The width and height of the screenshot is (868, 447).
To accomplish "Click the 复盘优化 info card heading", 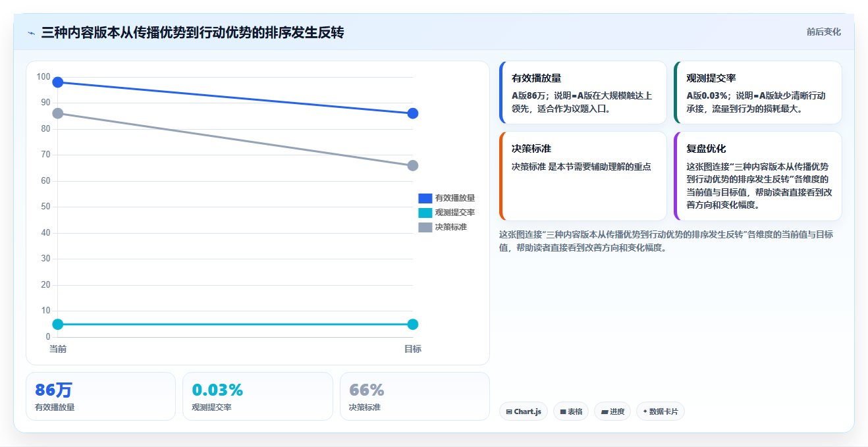I will (706, 149).
